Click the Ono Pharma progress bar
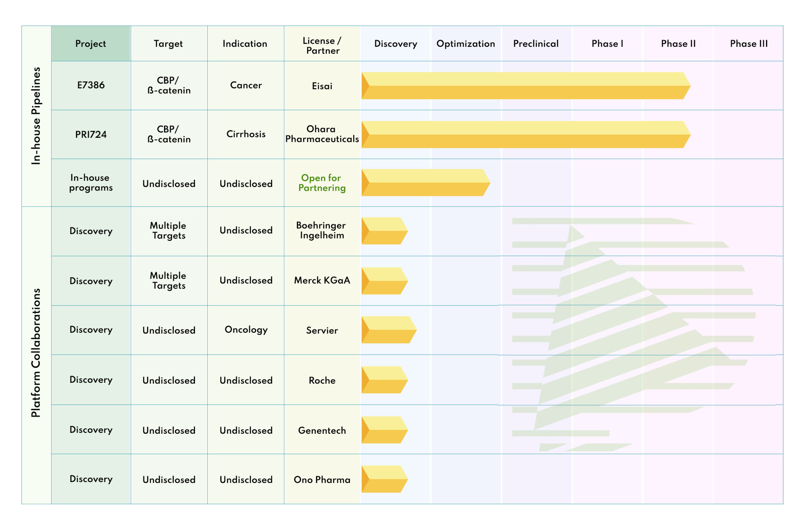 pyautogui.click(x=385, y=479)
